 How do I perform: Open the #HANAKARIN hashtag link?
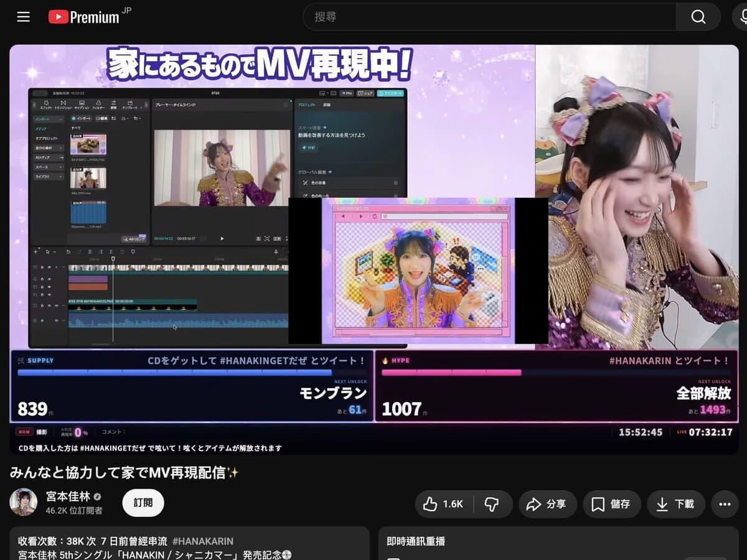pyautogui.click(x=203, y=541)
